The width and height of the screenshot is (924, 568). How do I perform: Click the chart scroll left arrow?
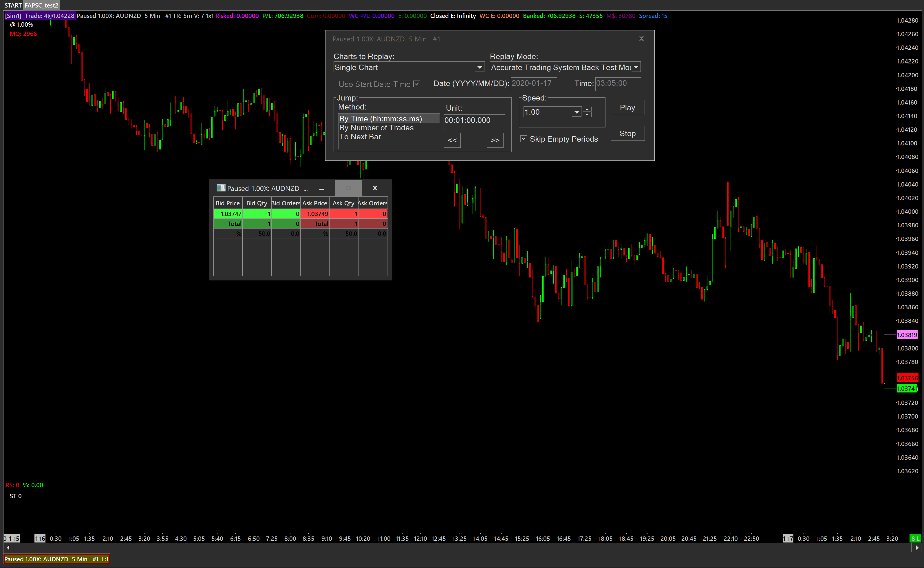(x=8, y=548)
